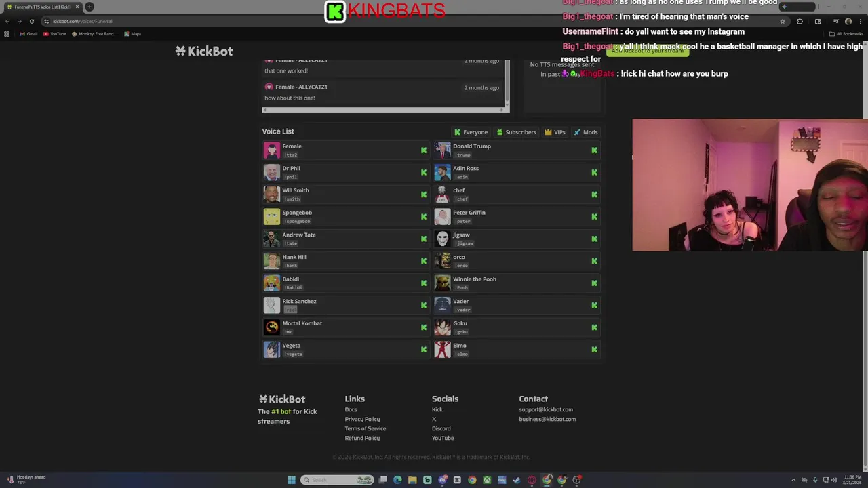Viewport: 868px width, 488px height.
Task: Click the Rick Sanchez avatar thumbnail
Action: pos(271,305)
